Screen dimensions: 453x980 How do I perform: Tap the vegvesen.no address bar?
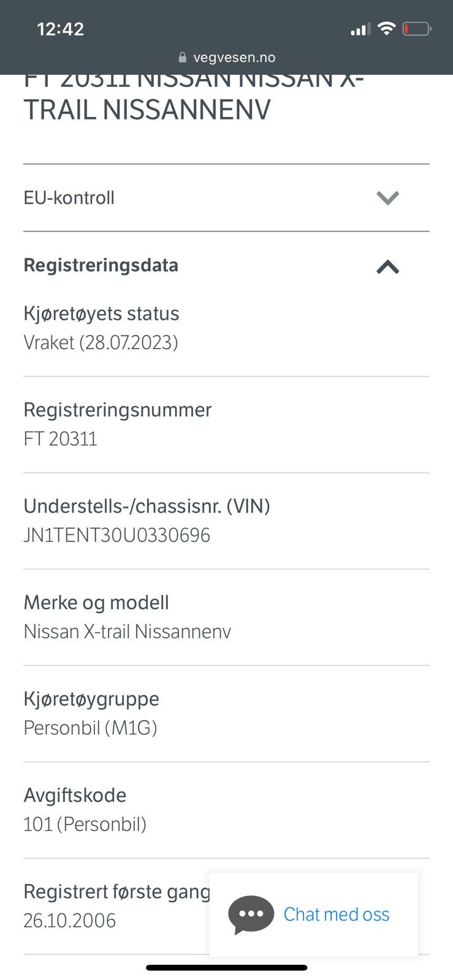(226, 58)
